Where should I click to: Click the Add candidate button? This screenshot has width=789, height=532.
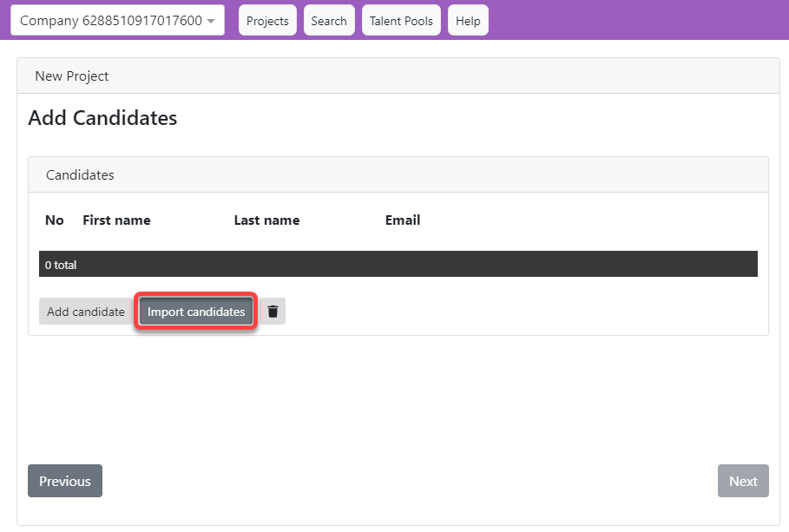coord(86,312)
